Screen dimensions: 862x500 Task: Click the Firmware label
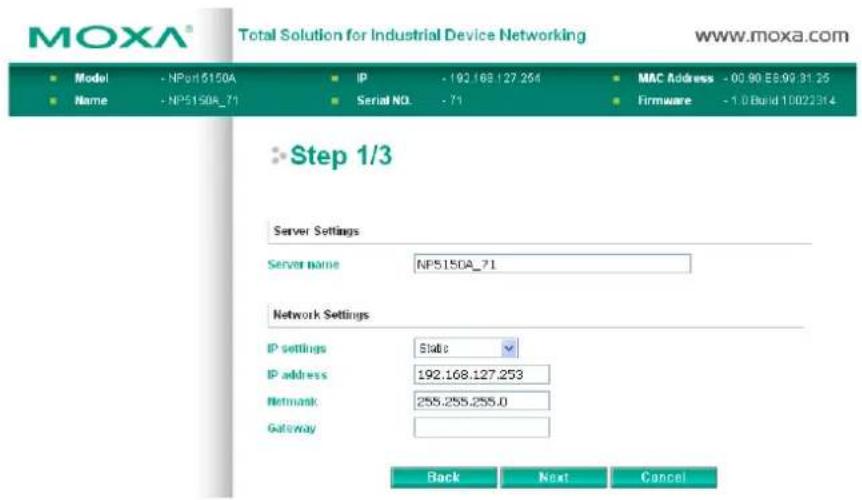click(665, 101)
